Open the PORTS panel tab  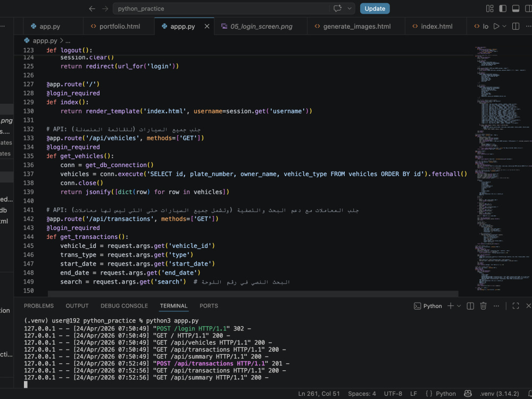tap(209, 306)
